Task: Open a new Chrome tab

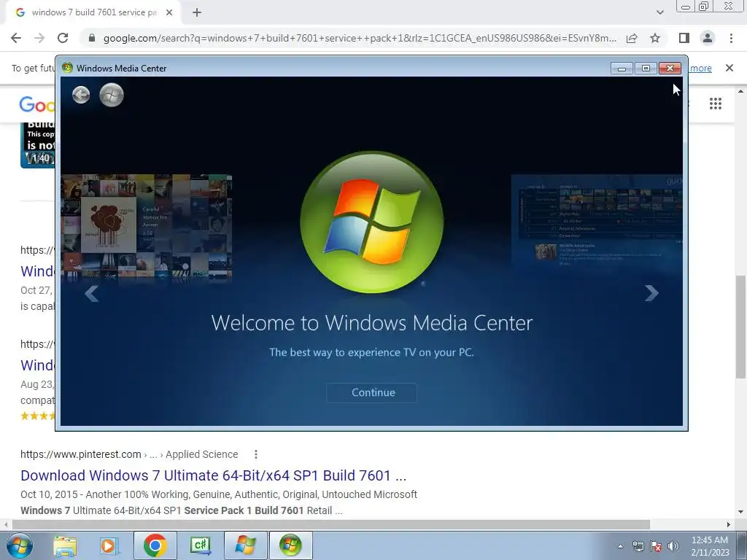Action: (197, 12)
